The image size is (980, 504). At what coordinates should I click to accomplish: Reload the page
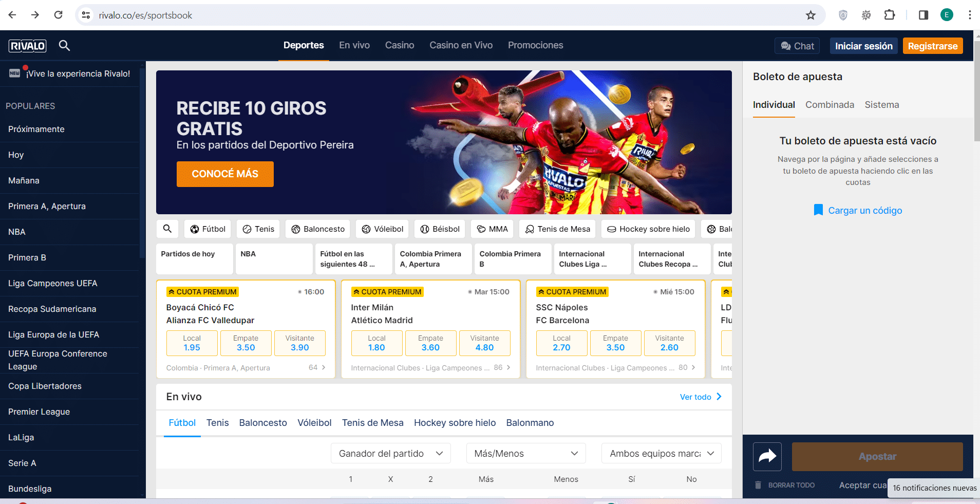pos(59,15)
